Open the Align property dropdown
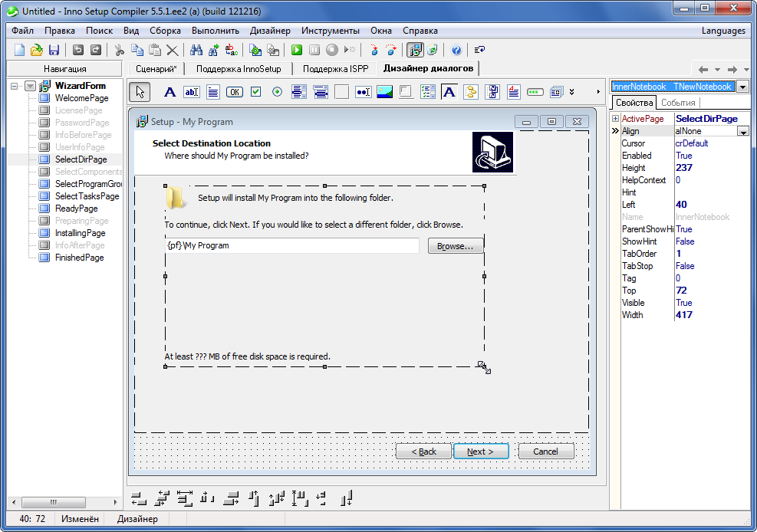This screenshot has width=757, height=532. point(742,132)
